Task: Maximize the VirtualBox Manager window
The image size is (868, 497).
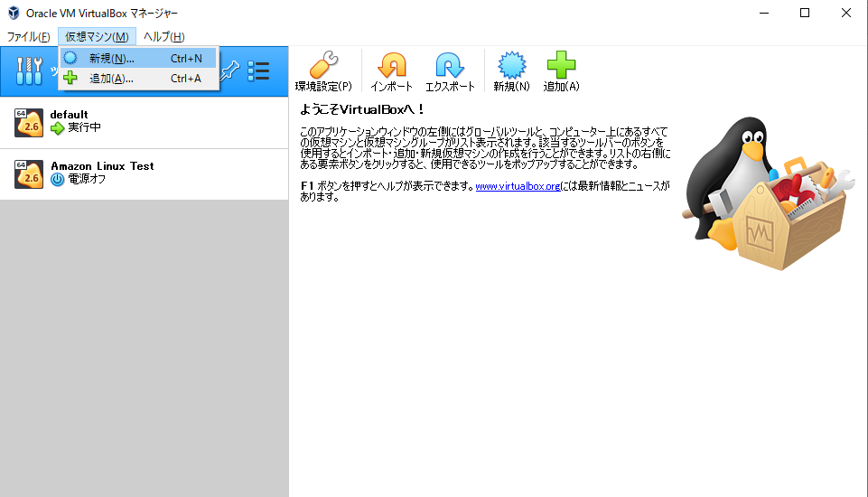Action: tap(805, 13)
